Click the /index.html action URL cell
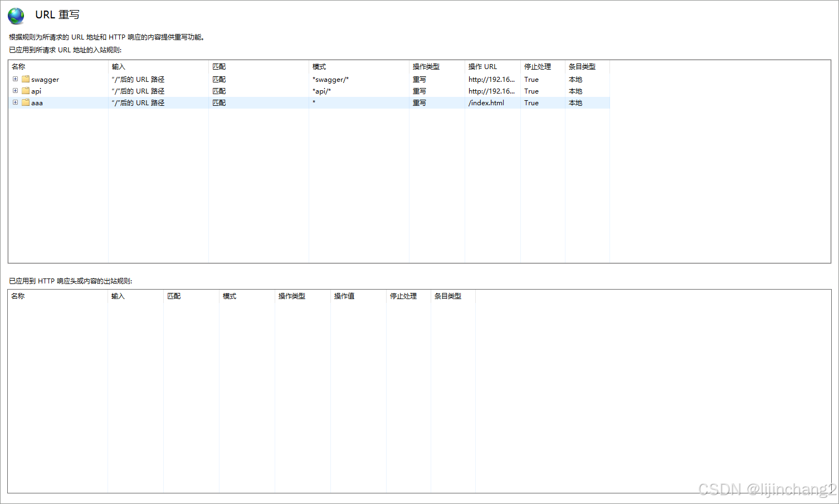Viewport: 839px width, 504px height. tap(486, 103)
